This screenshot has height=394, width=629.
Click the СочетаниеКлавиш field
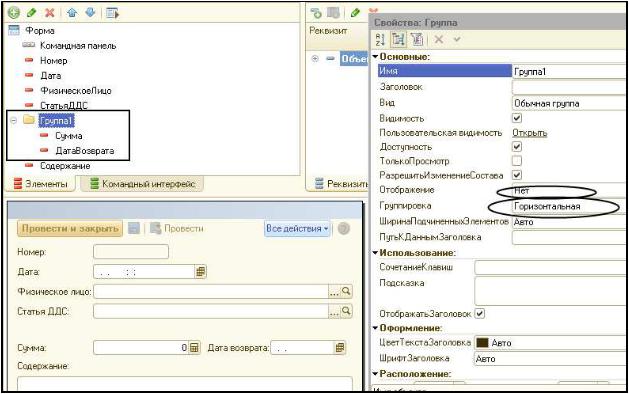pyautogui.click(x=550, y=267)
